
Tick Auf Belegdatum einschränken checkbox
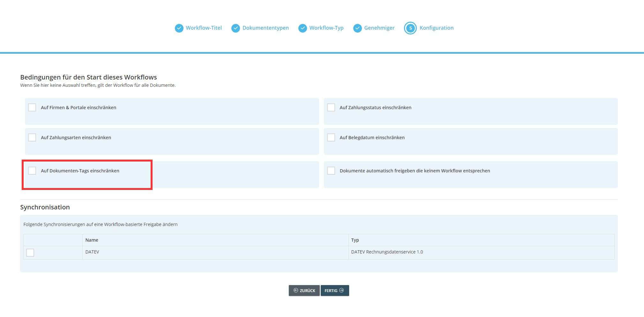coord(331,137)
